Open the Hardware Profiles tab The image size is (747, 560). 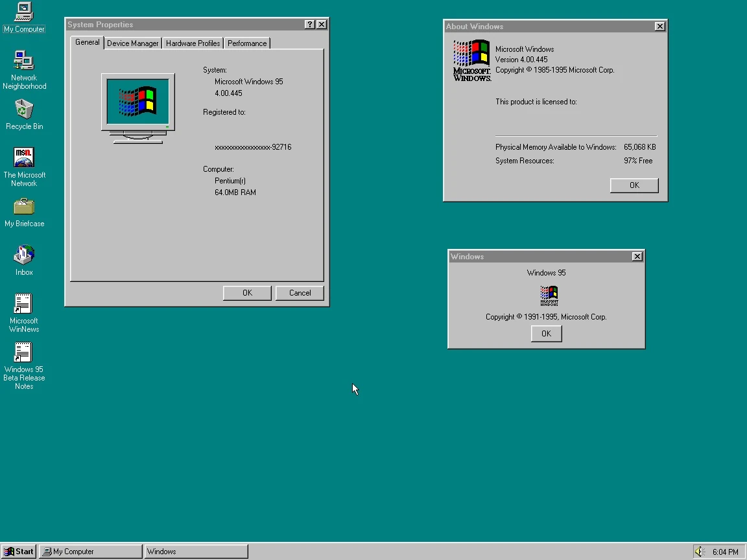193,43
